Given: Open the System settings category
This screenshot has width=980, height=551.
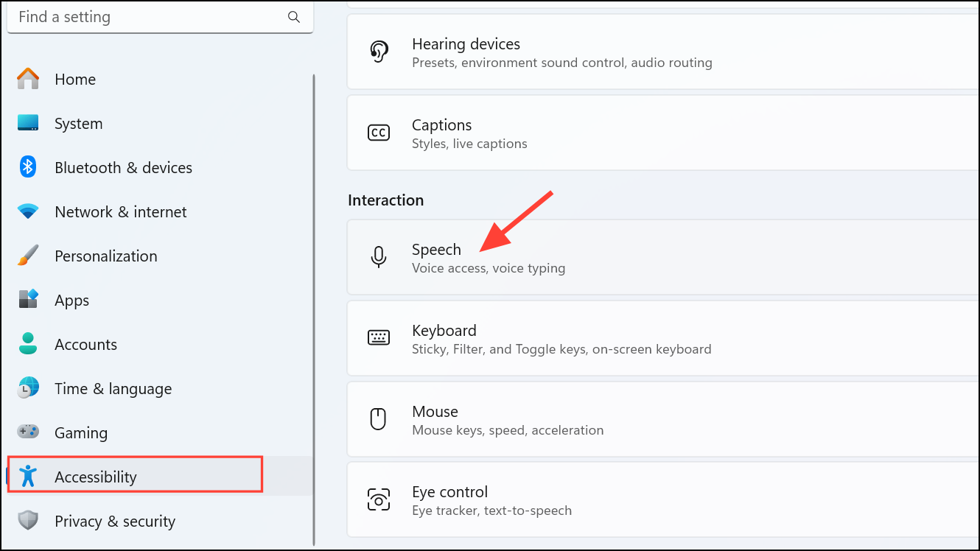Looking at the screenshot, I should click(x=78, y=124).
